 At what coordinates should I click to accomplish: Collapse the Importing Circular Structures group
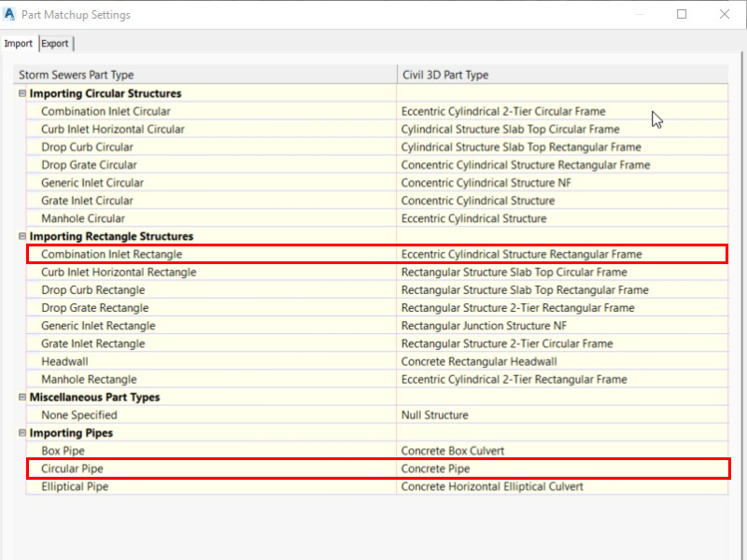tap(21, 93)
